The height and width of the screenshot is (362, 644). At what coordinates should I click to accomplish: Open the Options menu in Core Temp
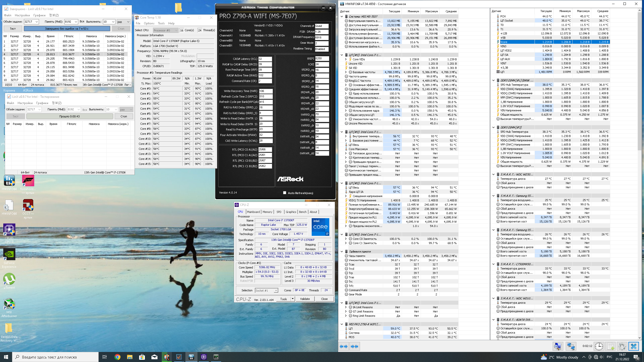click(149, 23)
